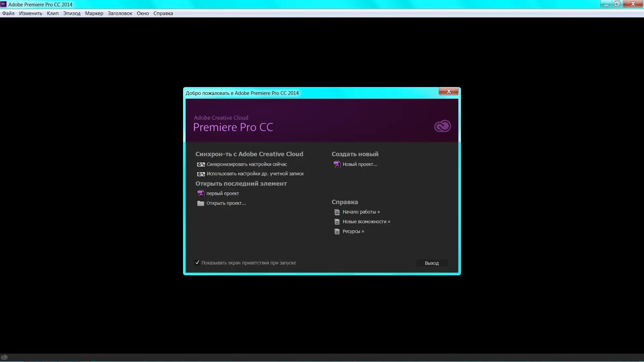Click the Creative Cloud logo in banner
Viewport: 644px width, 362px height.
click(x=442, y=126)
